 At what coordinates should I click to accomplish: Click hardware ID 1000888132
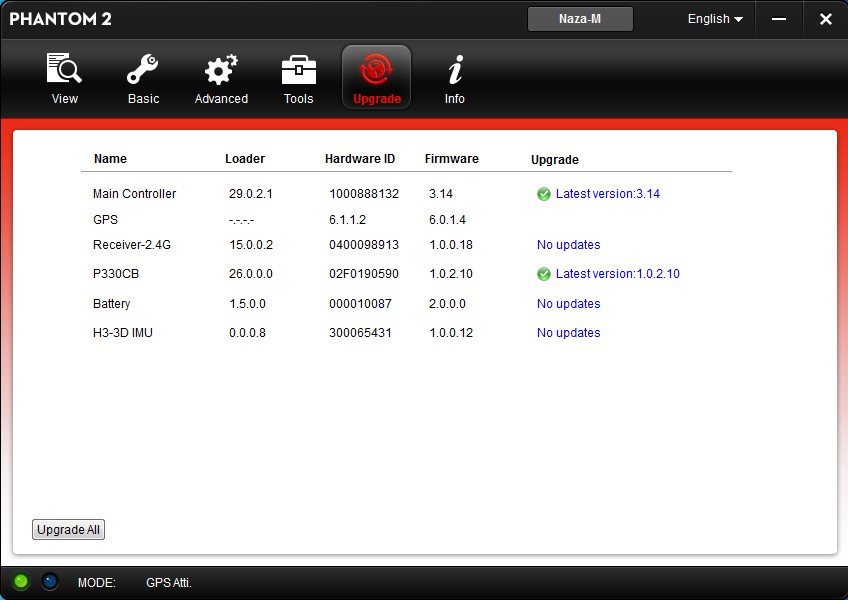coord(364,194)
